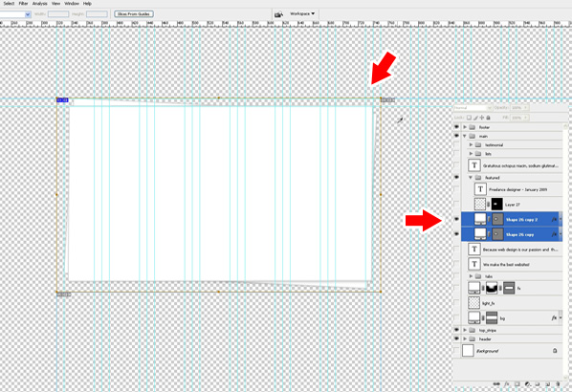Select Layer 27 in Layers panel
The width and height of the screenshot is (572, 392).
pyautogui.click(x=512, y=205)
